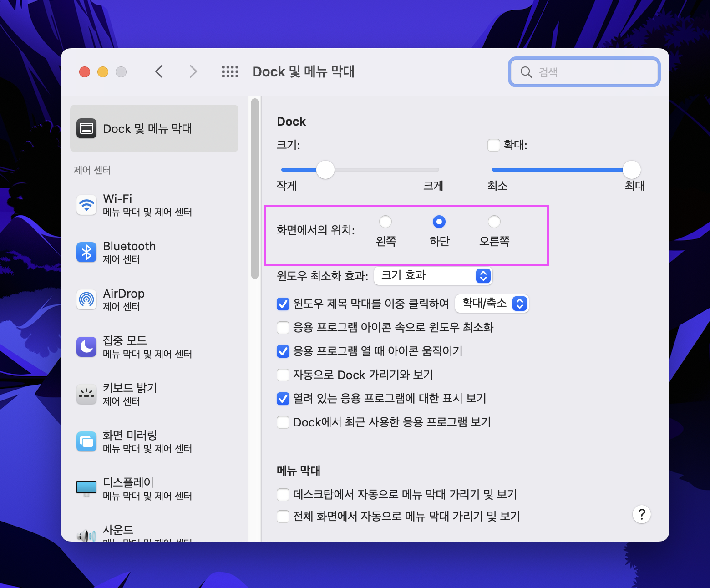This screenshot has width=710, height=588.
Task: Select the 오른쪽 dock position radio
Action: click(494, 222)
